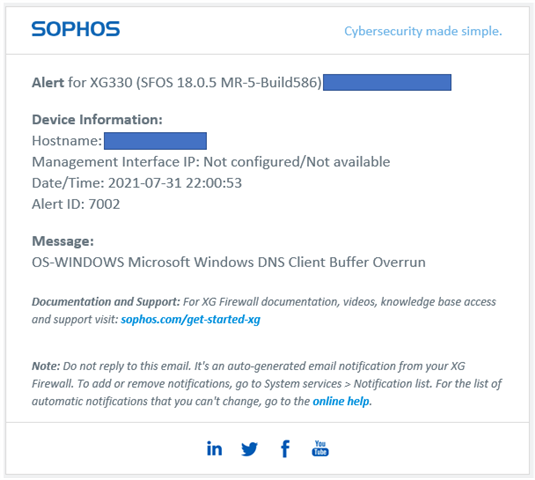This screenshot has height=480, width=535.
Task: Click the Message heading
Action: click(x=63, y=241)
